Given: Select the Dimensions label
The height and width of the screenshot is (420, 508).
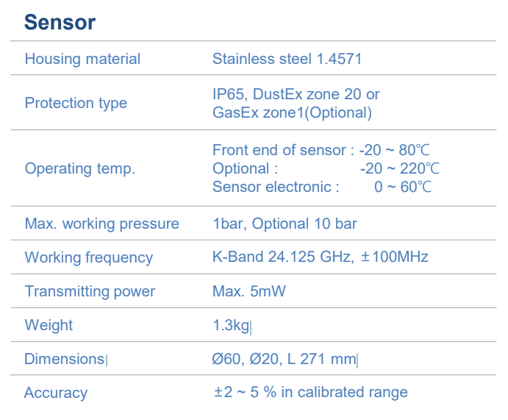Looking at the screenshot, I should click(65, 359).
